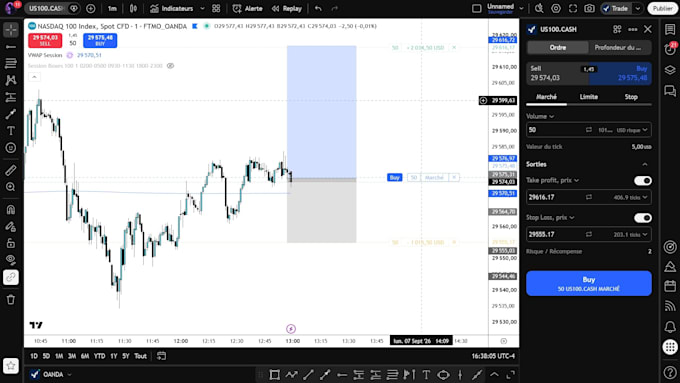Lock all drawing tools

tap(11, 243)
